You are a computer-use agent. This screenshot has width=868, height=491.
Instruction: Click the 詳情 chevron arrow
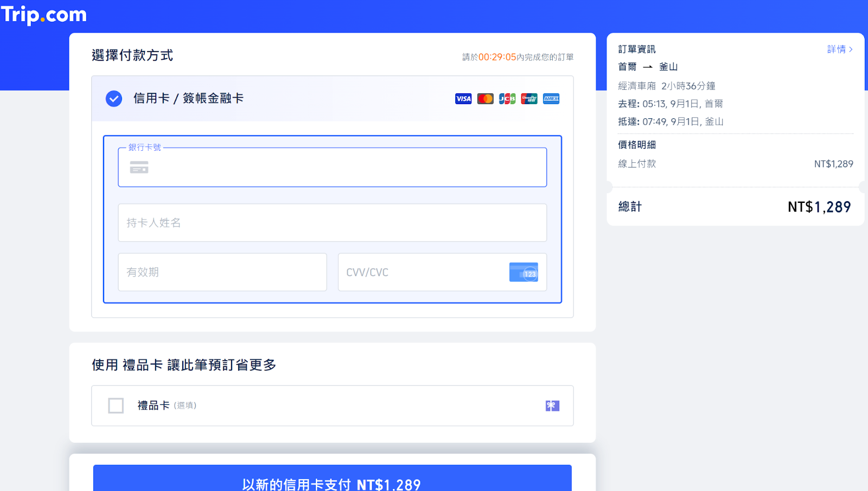(851, 49)
